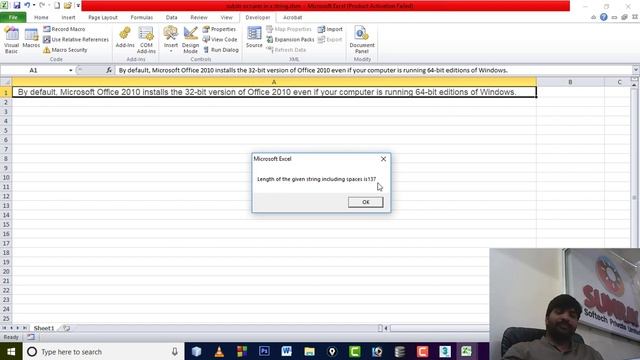The width and height of the screenshot is (640, 360).
Task: Click the horizontal scrollbar
Action: pyautogui.click(x=439, y=328)
